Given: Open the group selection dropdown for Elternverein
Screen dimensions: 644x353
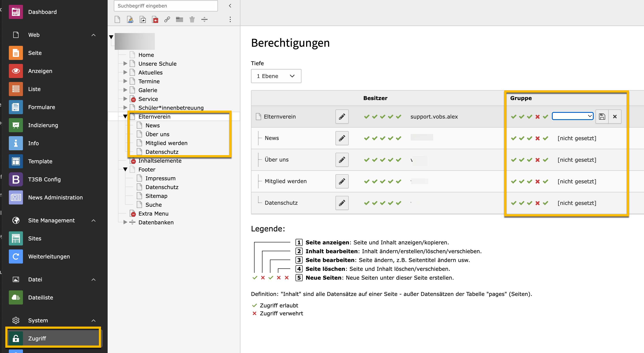Looking at the screenshot, I should point(573,116).
